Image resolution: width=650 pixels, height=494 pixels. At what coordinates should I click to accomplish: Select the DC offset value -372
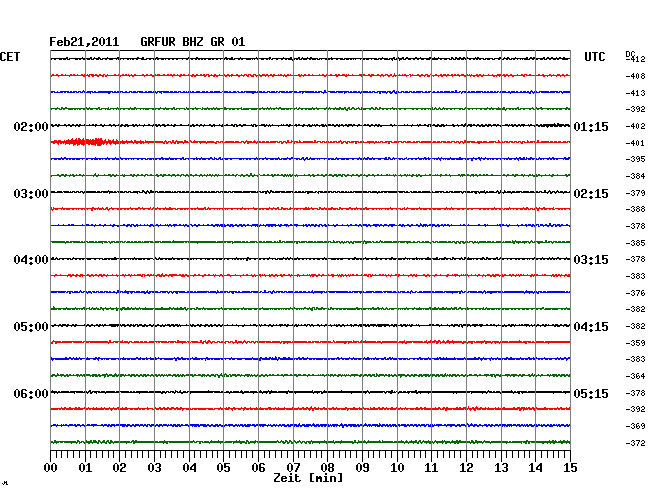click(x=635, y=443)
